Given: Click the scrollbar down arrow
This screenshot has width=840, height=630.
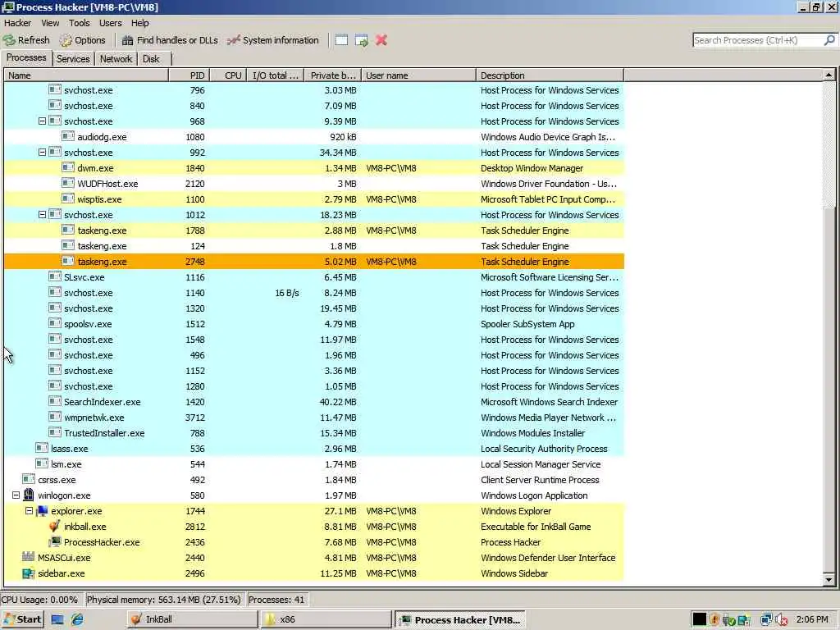Looking at the screenshot, I should pos(829,579).
